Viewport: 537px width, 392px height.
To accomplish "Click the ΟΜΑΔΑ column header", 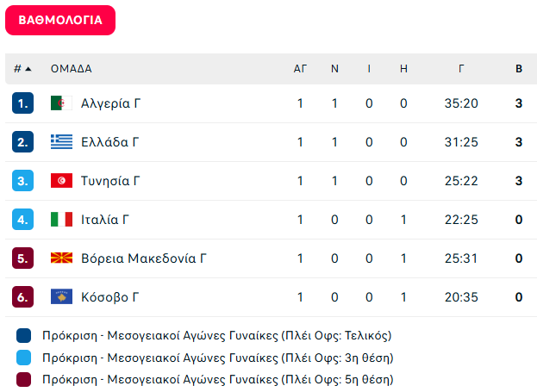I will tap(72, 69).
